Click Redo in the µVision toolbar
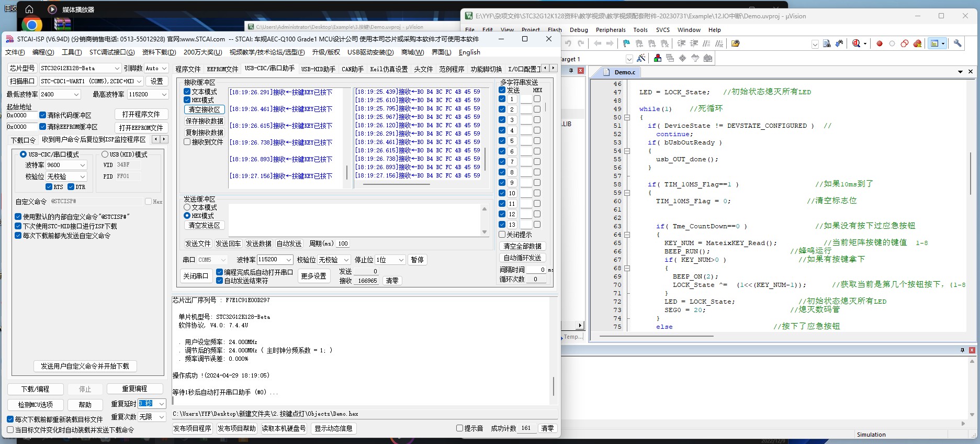980x444 pixels. point(581,43)
